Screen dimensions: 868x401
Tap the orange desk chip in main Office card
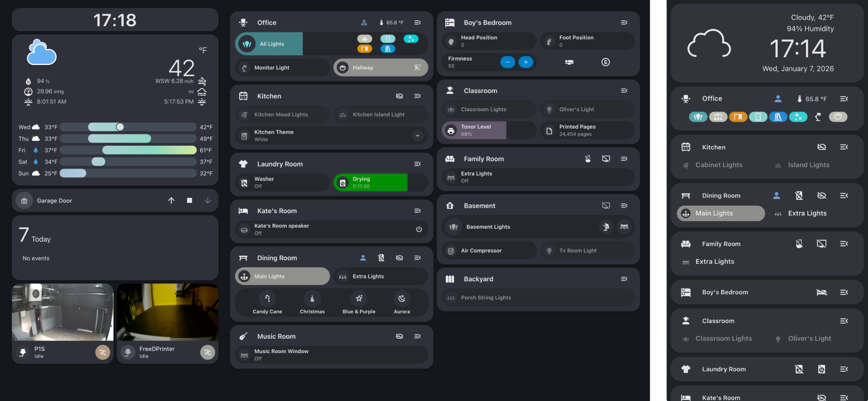point(365,49)
